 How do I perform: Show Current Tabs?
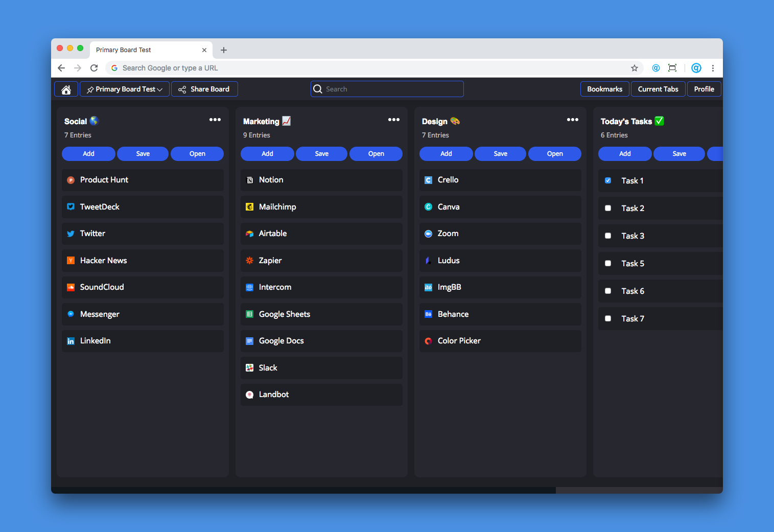click(658, 89)
